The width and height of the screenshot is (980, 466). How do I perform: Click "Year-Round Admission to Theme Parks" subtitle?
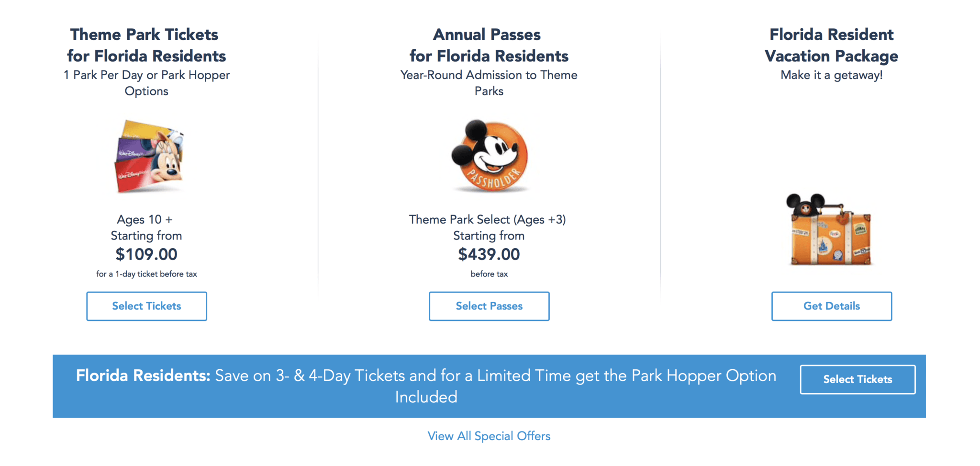tap(489, 83)
